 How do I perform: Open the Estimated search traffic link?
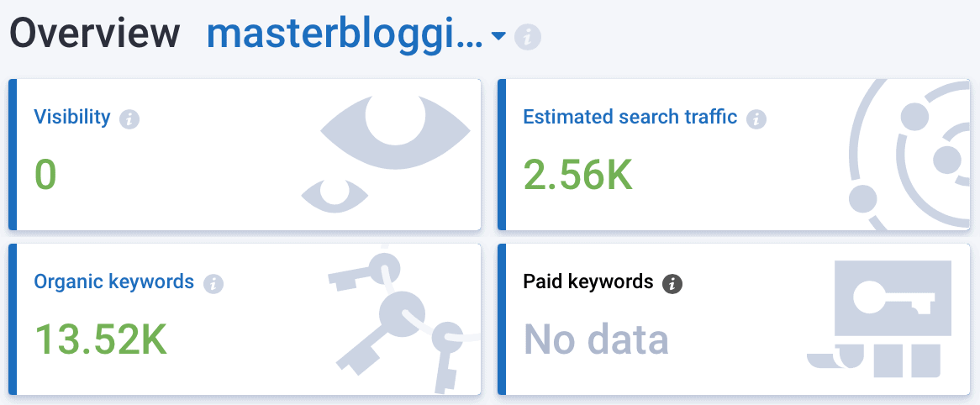(630, 117)
